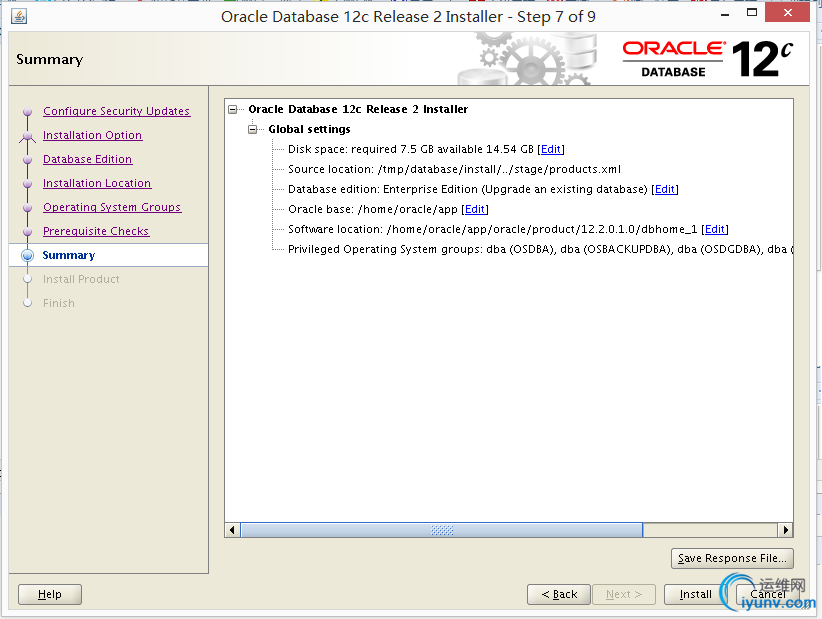822x619 pixels.
Task: Click the horizontal scrollbar thumb
Action: click(441, 530)
